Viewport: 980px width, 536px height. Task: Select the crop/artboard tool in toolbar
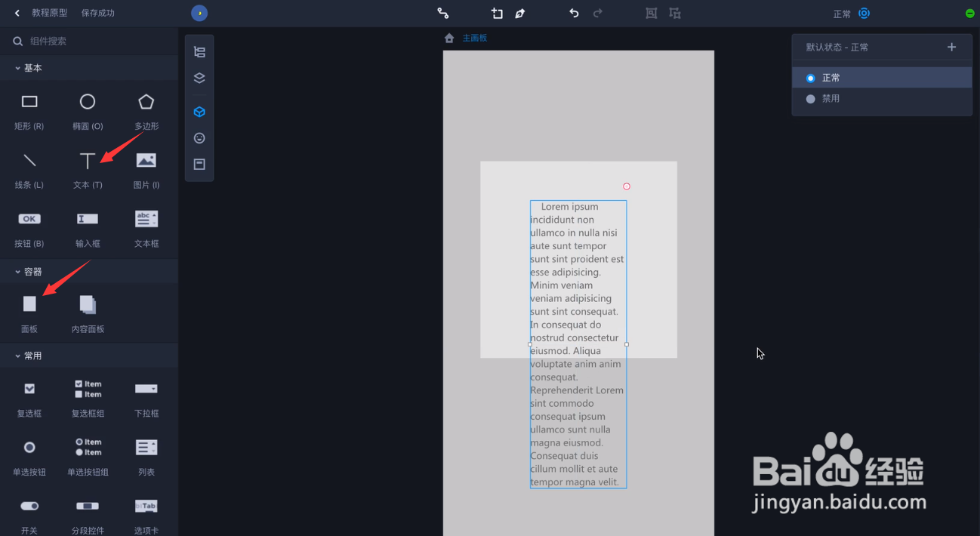tap(497, 14)
